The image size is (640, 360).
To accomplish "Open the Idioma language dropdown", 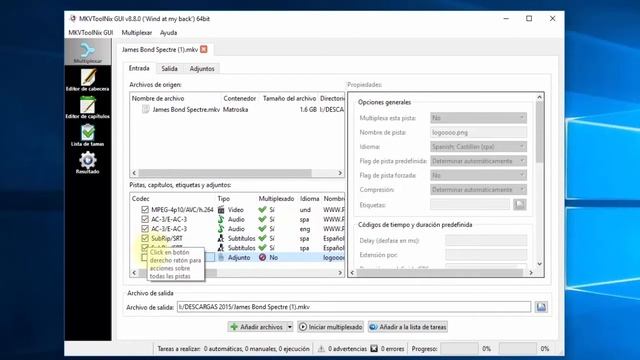I will coord(478,147).
